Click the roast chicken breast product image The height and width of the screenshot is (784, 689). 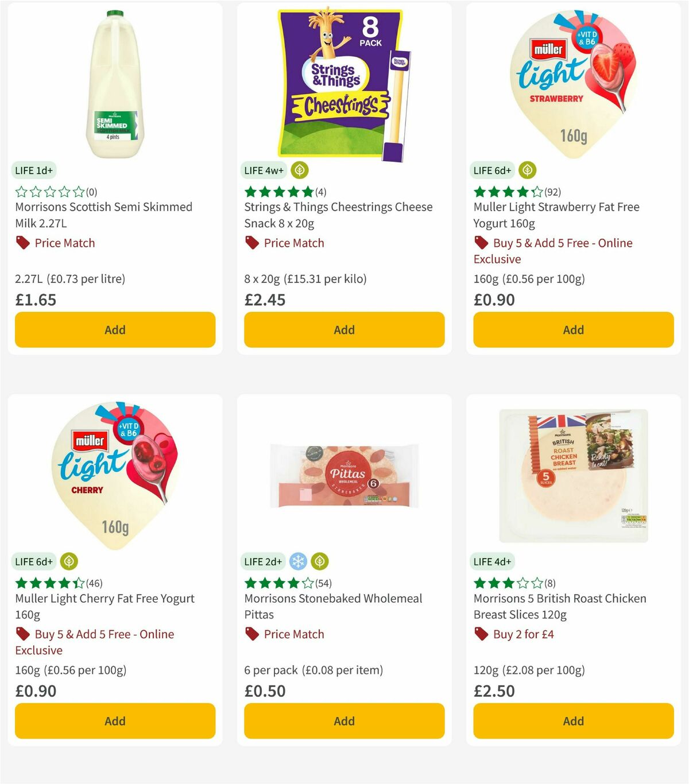572,475
